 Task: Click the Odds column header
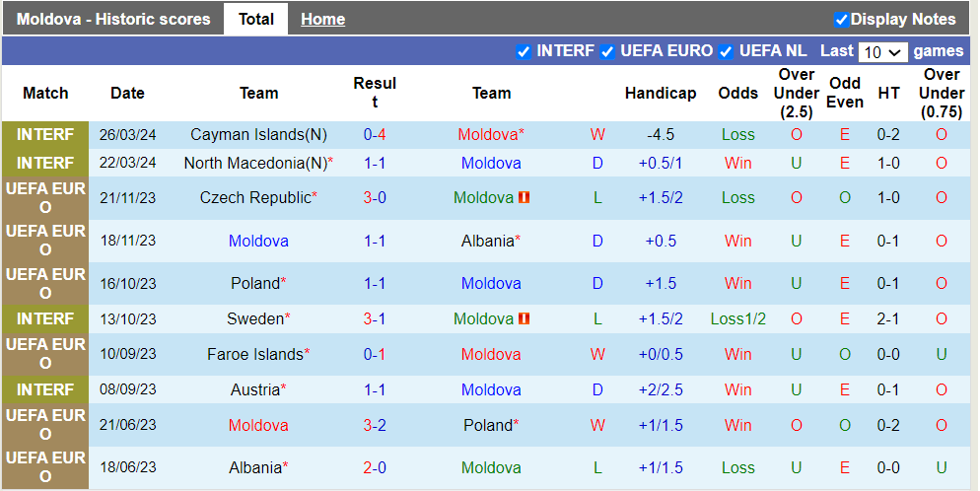point(737,93)
